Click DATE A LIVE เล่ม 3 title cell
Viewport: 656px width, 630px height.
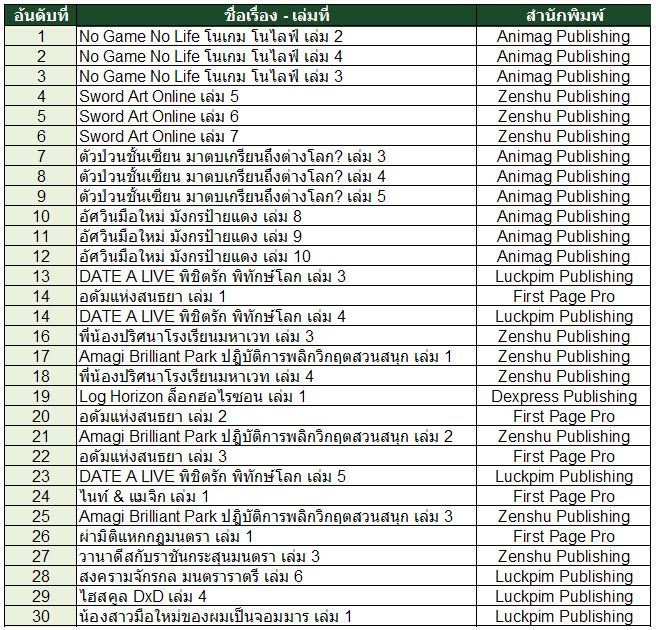click(x=277, y=277)
